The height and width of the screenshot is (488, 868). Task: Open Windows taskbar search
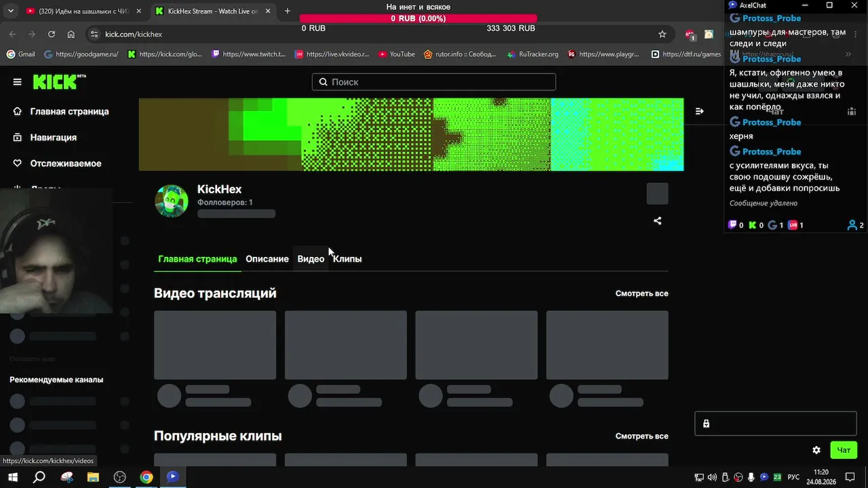(x=39, y=477)
